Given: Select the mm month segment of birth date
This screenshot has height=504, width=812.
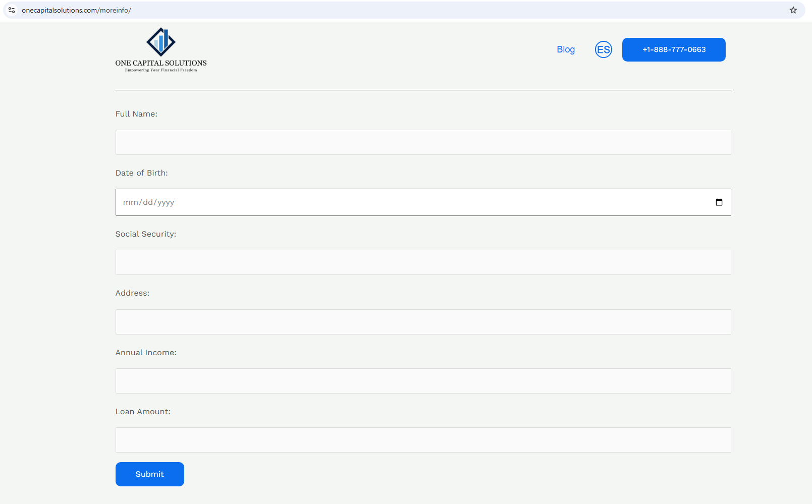Looking at the screenshot, I should coord(130,202).
